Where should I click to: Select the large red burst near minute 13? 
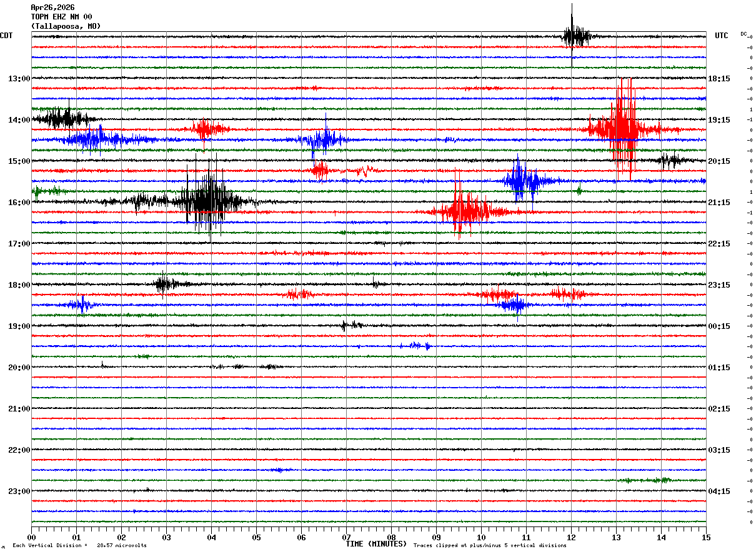point(622,128)
